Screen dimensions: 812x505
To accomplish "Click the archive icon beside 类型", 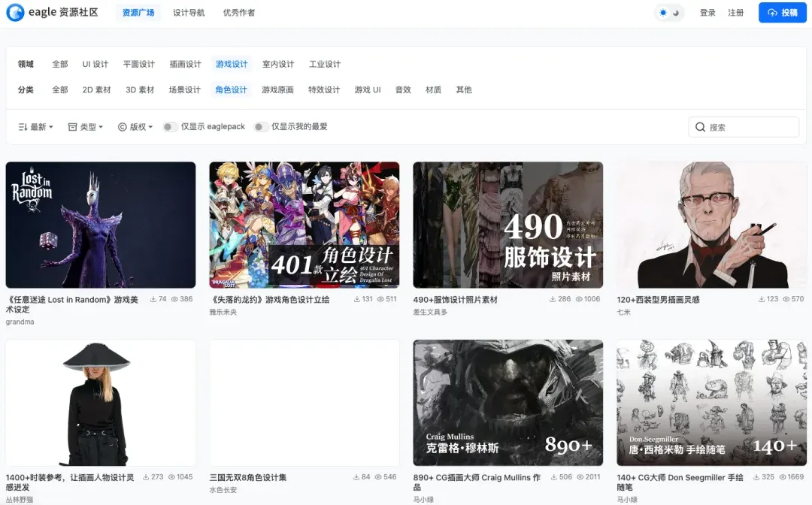I will tap(72, 127).
